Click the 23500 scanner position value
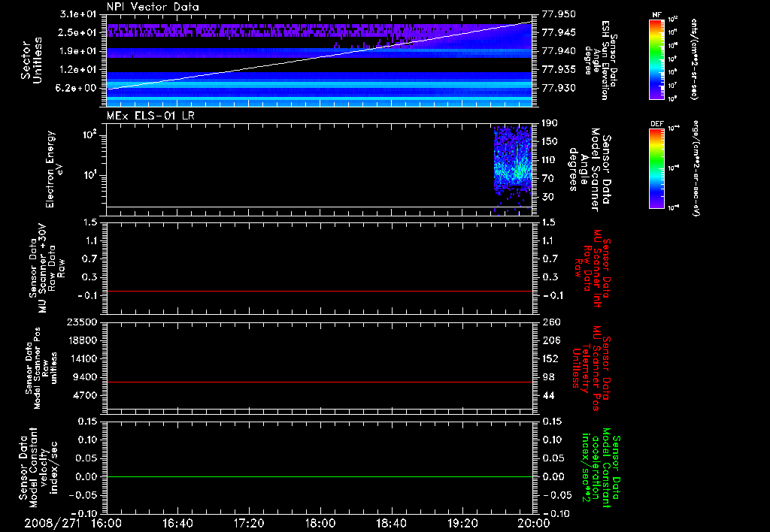Image resolution: width=770 pixels, height=532 pixels. (x=81, y=322)
